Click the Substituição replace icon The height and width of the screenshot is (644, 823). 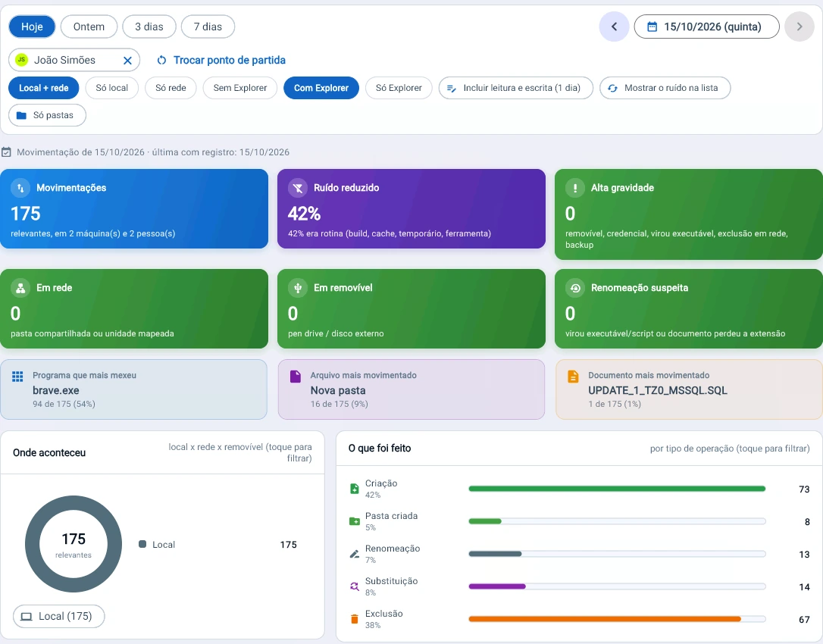(x=355, y=586)
